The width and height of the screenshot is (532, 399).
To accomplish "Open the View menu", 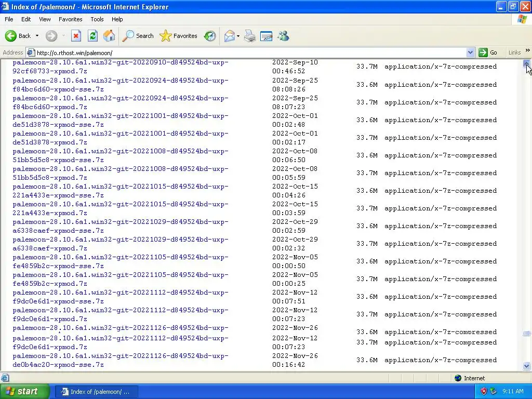I will [45, 19].
